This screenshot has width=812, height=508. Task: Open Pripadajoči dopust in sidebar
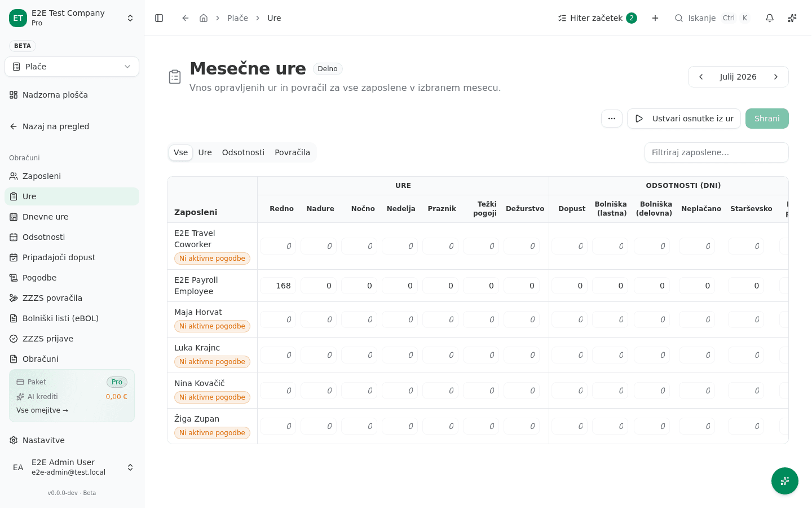point(72,257)
